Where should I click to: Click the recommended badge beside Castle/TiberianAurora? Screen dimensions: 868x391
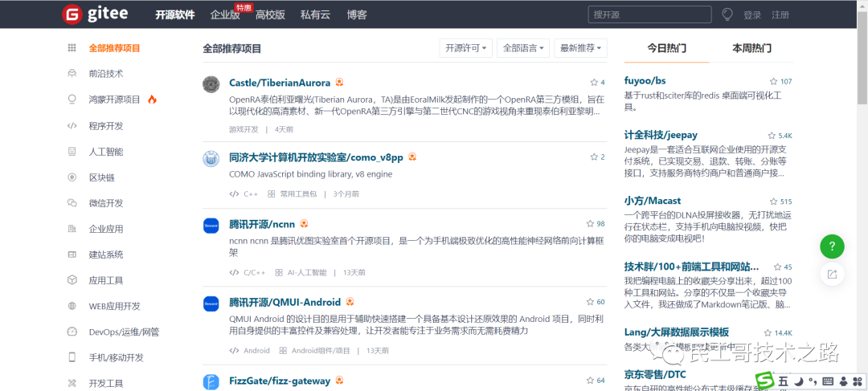pos(339,83)
